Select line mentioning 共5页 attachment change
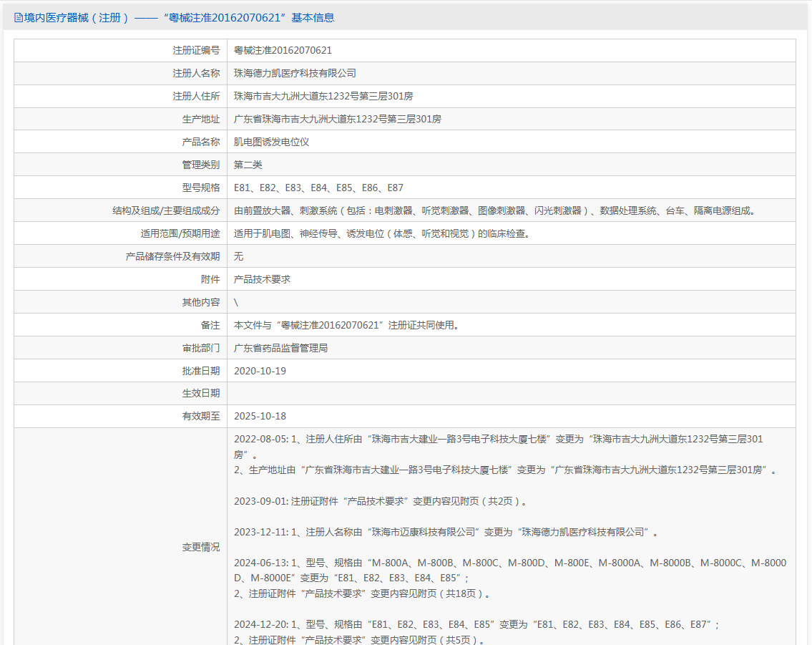The image size is (812, 645). 359,640
